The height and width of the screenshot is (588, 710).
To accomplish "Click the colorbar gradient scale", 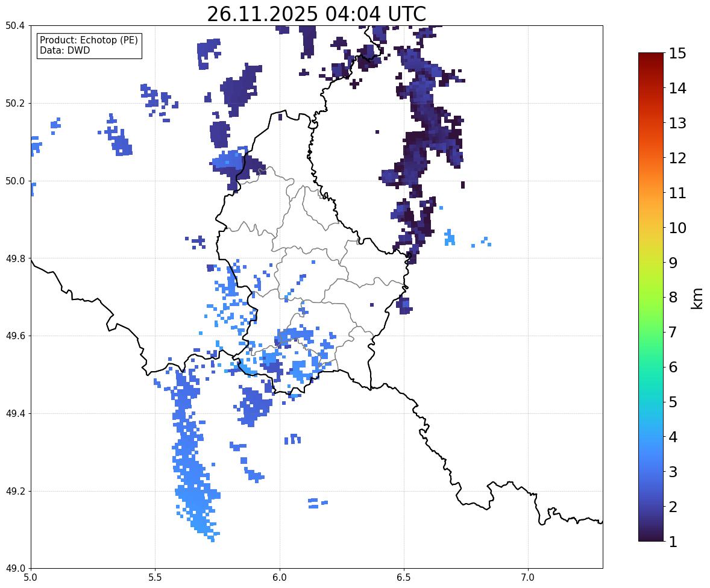I will pos(651,297).
